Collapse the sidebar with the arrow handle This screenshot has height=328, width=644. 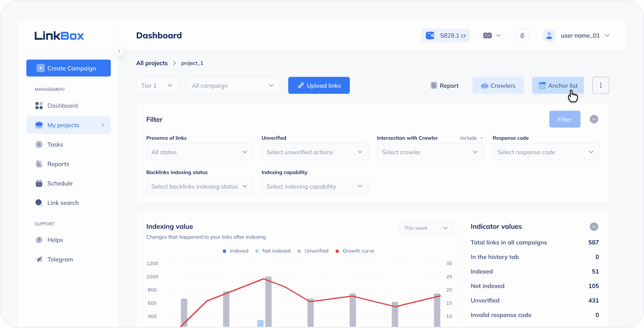click(119, 51)
